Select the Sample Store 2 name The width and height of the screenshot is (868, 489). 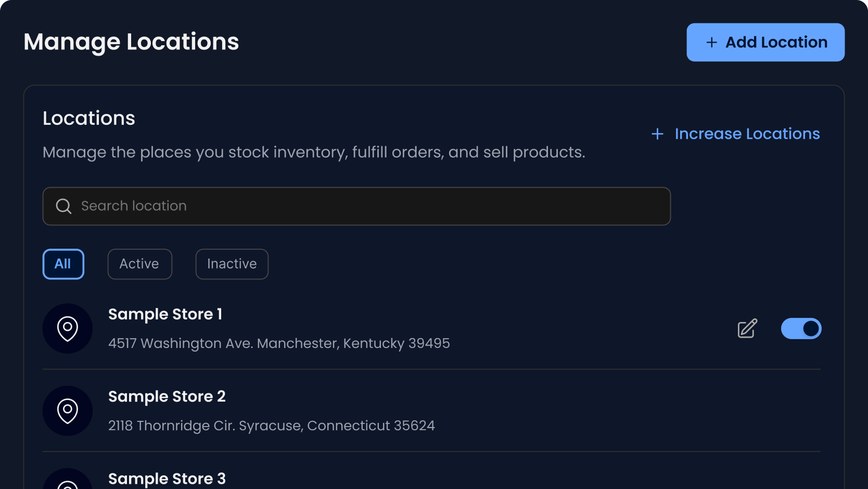pyautogui.click(x=167, y=396)
